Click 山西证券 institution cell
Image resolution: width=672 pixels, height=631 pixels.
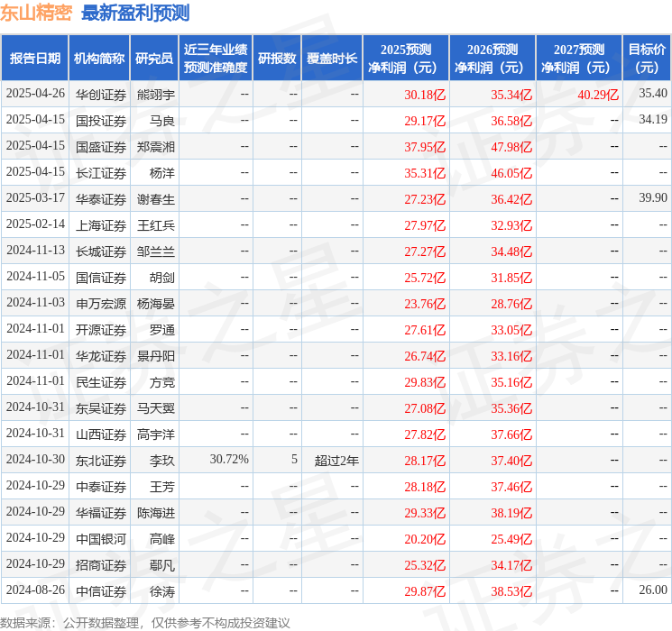pos(101,434)
